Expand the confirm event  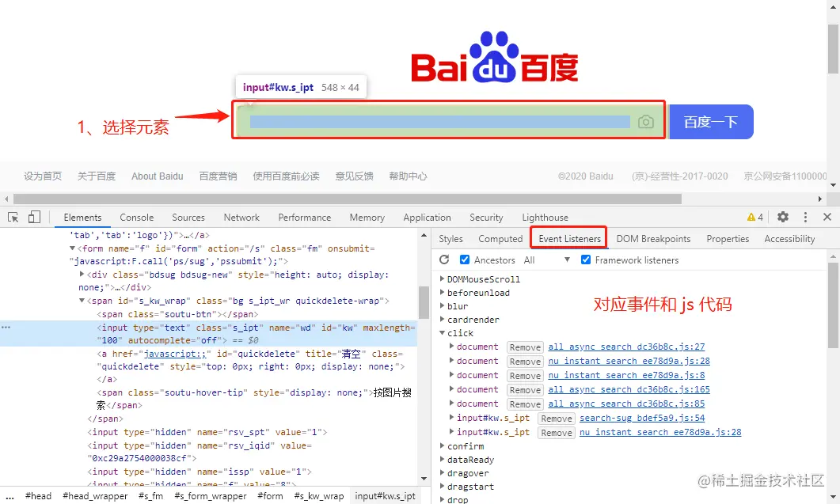point(442,446)
